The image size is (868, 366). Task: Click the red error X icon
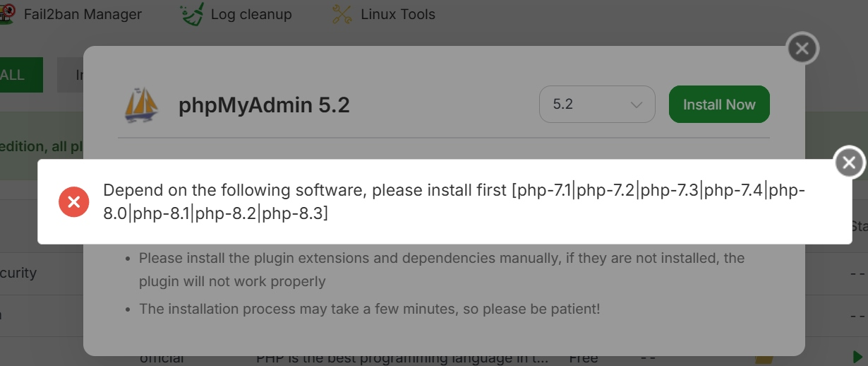[x=73, y=202]
